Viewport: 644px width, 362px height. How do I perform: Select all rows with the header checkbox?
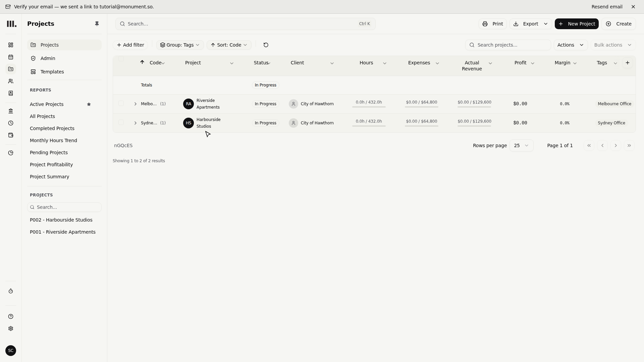pos(121,59)
